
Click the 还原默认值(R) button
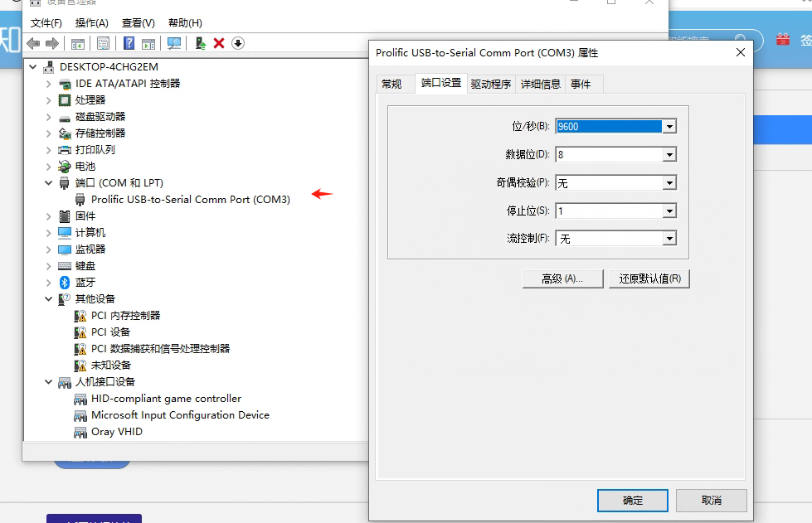(x=649, y=278)
